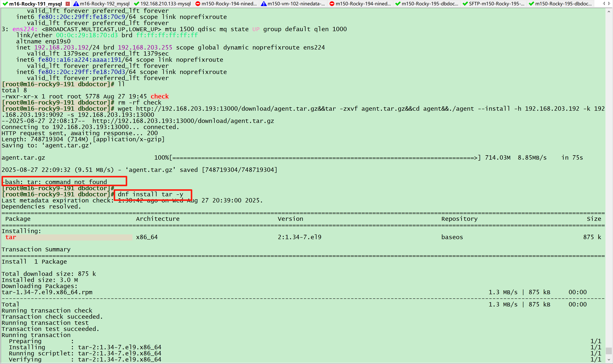Click the 'rm -rf check' command
This screenshot has width=613, height=364.
[x=140, y=102]
